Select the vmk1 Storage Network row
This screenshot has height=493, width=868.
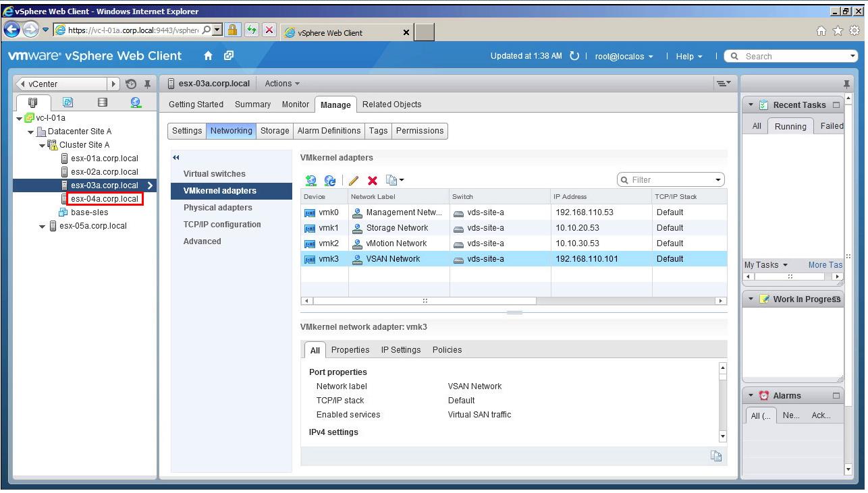514,228
